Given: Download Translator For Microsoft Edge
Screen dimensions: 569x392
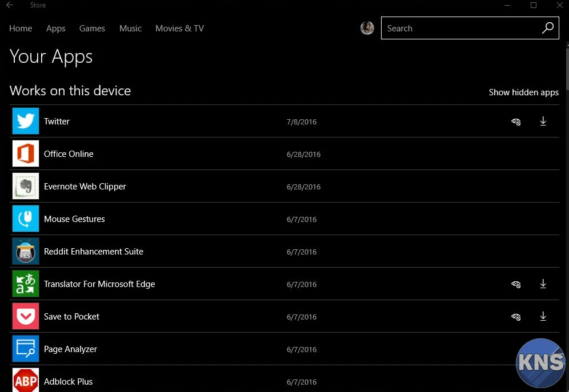Looking at the screenshot, I should pos(543,284).
